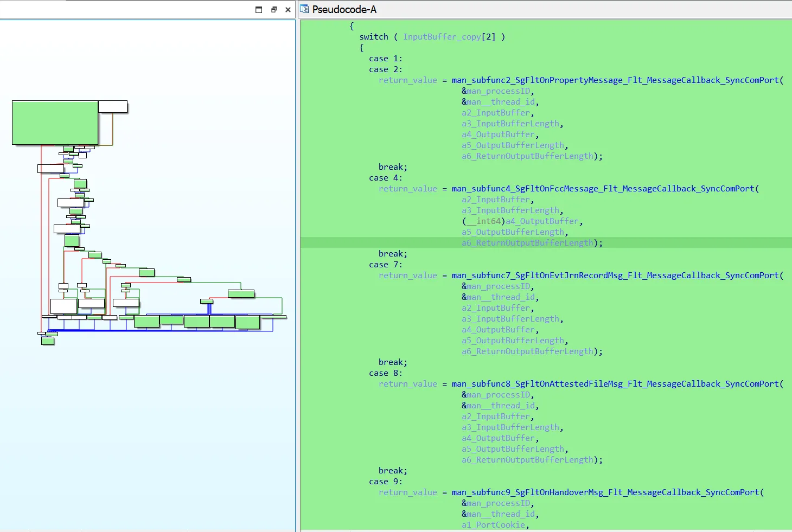Select the case 4 label
This screenshot has height=532, width=792.
click(x=385, y=178)
